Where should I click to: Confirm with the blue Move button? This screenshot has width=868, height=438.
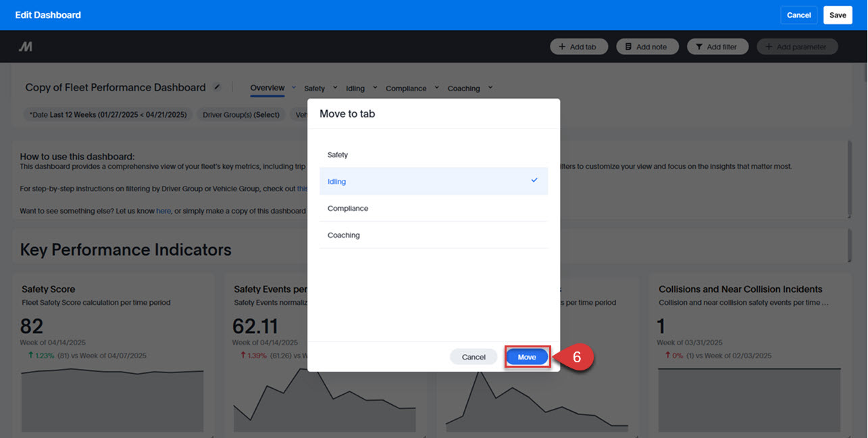(x=527, y=357)
